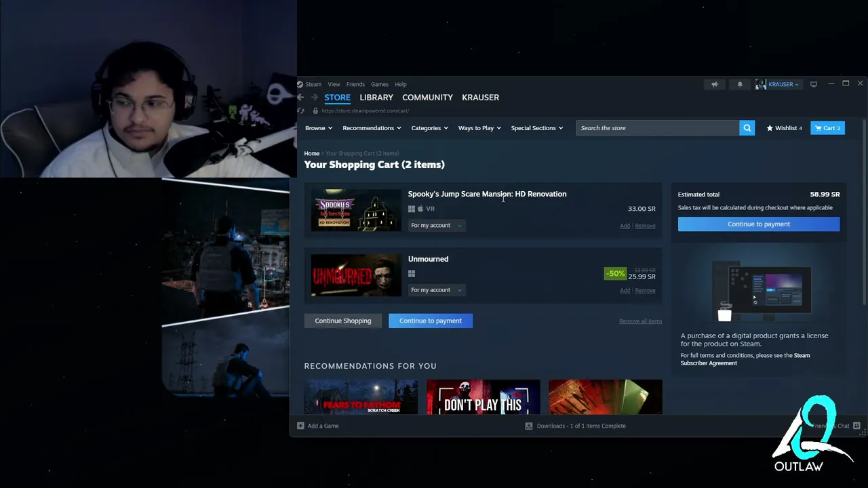Image resolution: width=868 pixels, height=488 pixels.
Task: Open the KRAUSER account dropdown
Action: click(784, 84)
